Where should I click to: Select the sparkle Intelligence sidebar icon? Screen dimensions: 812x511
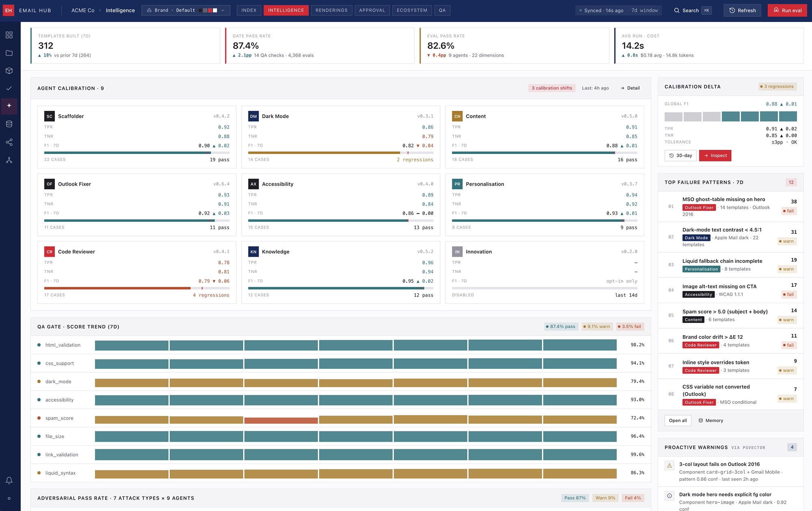coord(9,106)
